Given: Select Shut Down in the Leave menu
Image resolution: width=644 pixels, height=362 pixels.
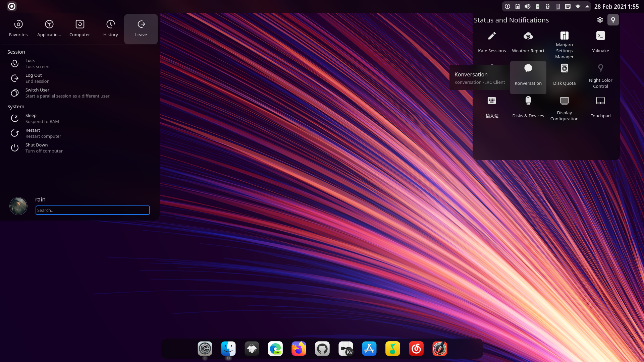Looking at the screenshot, I should [x=37, y=148].
